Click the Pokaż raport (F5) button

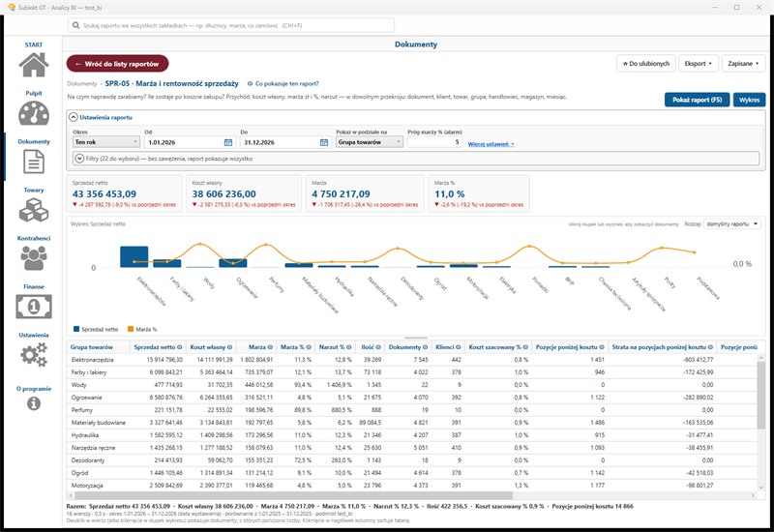coord(697,100)
